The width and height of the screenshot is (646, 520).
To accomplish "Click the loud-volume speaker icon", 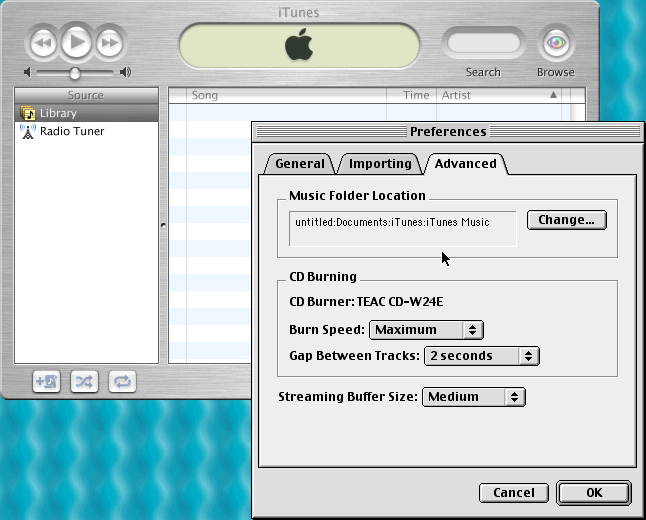I will (x=125, y=73).
